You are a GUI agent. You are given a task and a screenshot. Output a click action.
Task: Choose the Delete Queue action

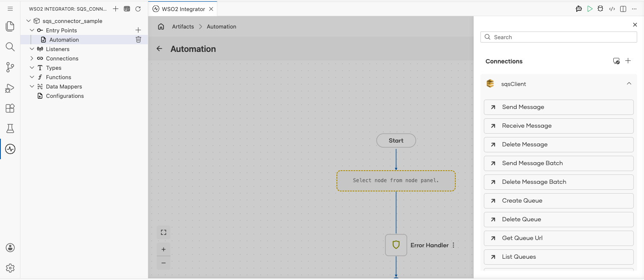click(559, 220)
